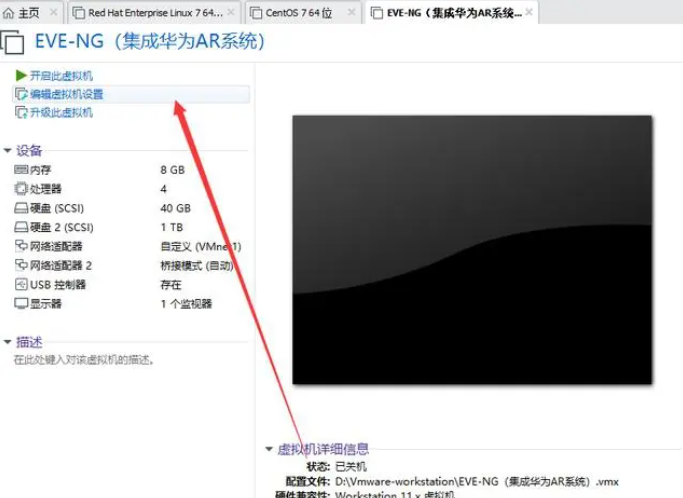Image resolution: width=683 pixels, height=498 pixels.
Task: Click the description field 在此处键入对该虚拟机的描述
Action: pyautogui.click(x=83, y=360)
